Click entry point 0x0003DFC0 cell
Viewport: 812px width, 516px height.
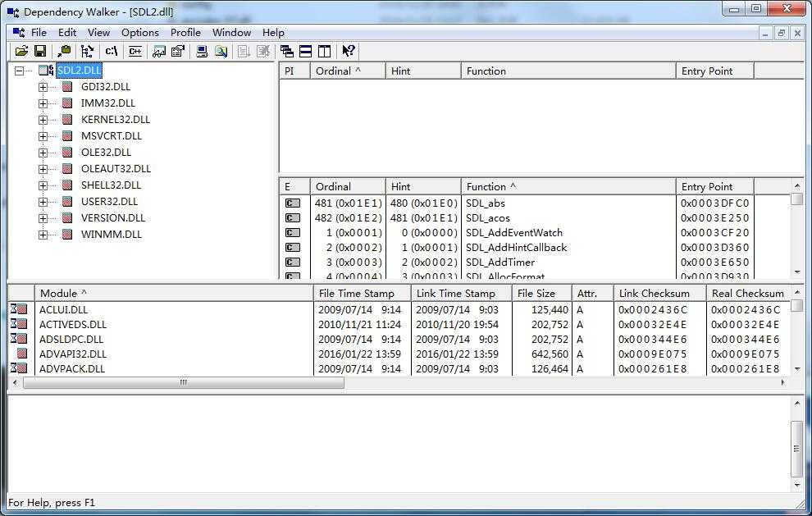pos(714,203)
